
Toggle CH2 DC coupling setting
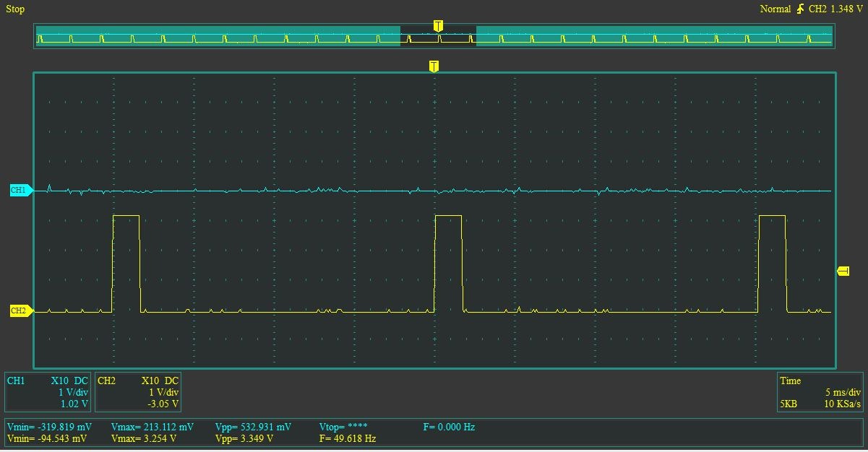click(x=171, y=381)
